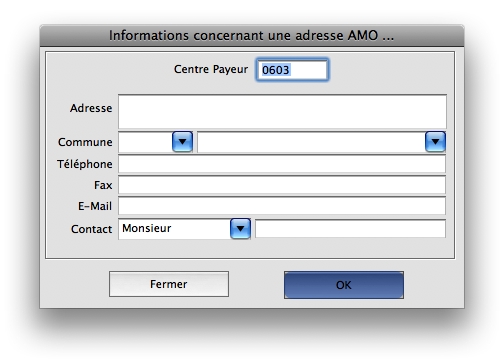Image resolution: width=504 pixels, height=363 pixels.
Task: Click the Centre Payeur field showing 0603
Action: tap(292, 70)
